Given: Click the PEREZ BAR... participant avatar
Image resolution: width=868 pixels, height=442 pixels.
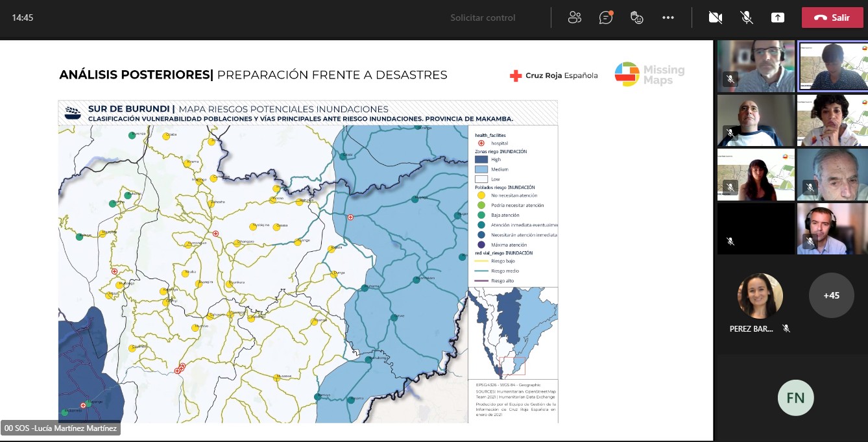Looking at the screenshot, I should click(760, 295).
